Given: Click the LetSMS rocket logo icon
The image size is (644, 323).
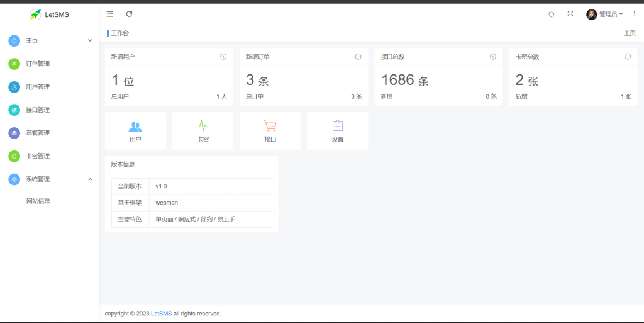Looking at the screenshot, I should (x=36, y=14).
